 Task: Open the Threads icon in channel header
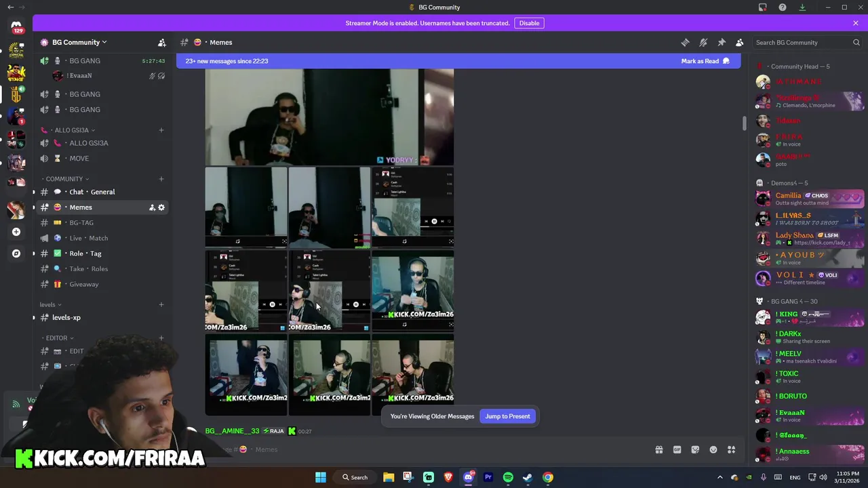point(685,42)
